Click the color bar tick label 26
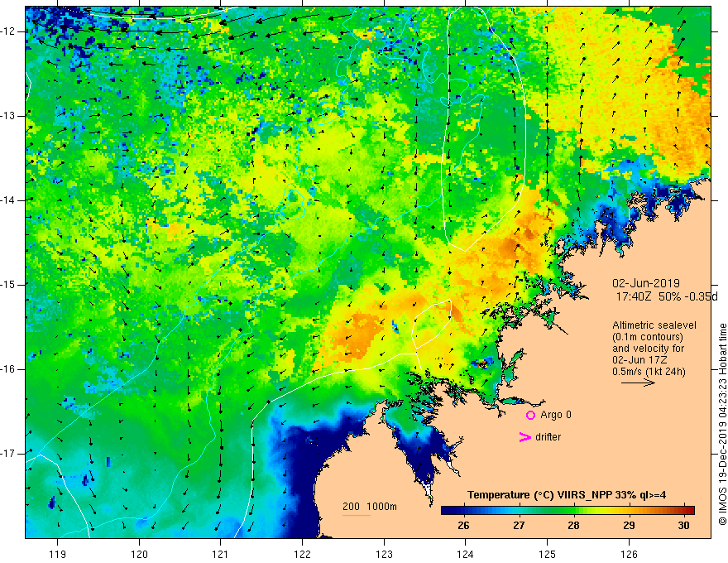This screenshot has height=563, width=728. click(463, 526)
